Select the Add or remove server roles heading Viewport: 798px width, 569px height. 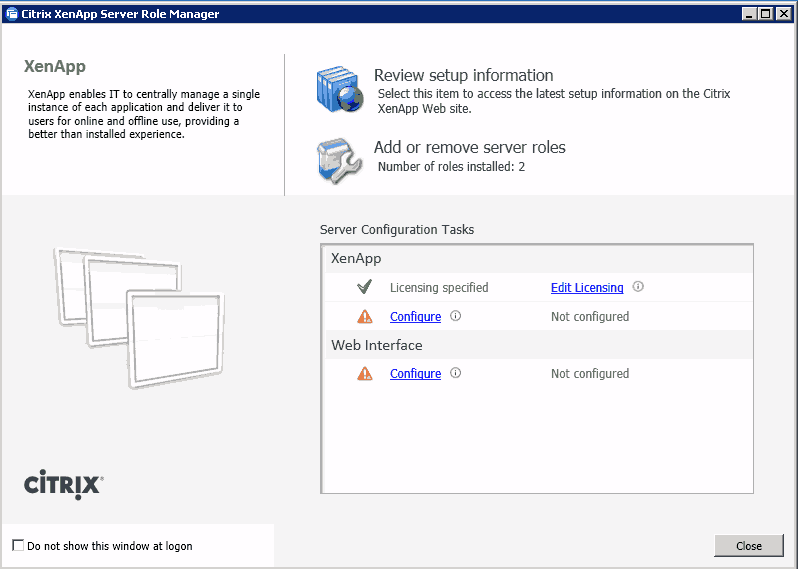tap(469, 147)
